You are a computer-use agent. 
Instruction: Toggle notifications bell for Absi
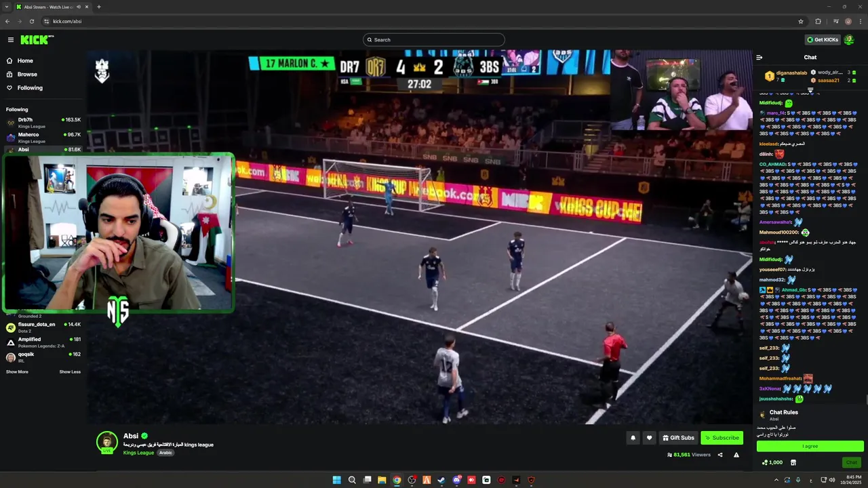(633, 438)
